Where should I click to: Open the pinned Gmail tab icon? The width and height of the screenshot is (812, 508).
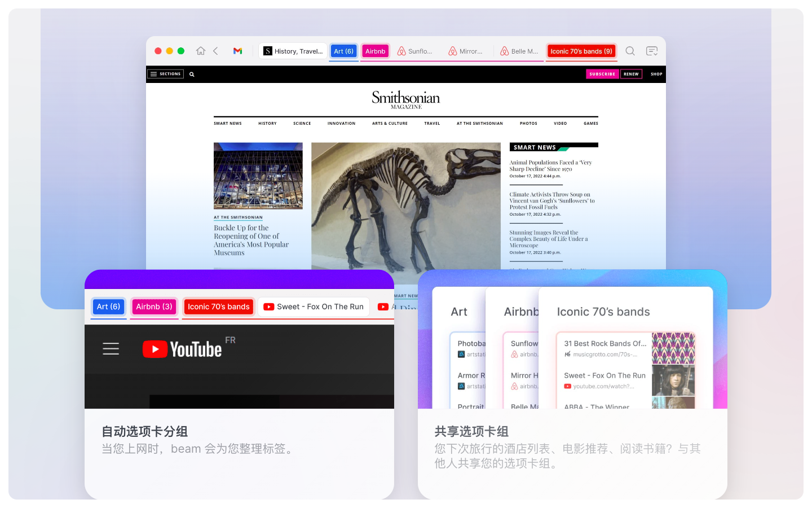coord(238,51)
